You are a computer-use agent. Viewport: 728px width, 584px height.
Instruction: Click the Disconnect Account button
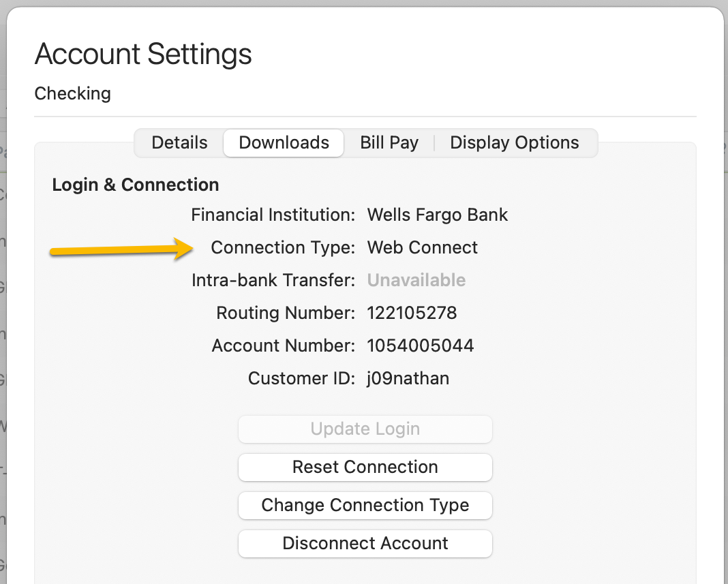tap(365, 544)
